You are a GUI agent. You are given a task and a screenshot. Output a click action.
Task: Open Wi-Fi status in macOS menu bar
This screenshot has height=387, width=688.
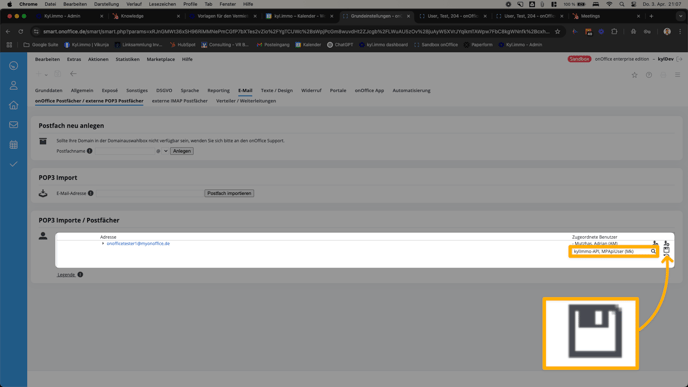pyautogui.click(x=609, y=4)
